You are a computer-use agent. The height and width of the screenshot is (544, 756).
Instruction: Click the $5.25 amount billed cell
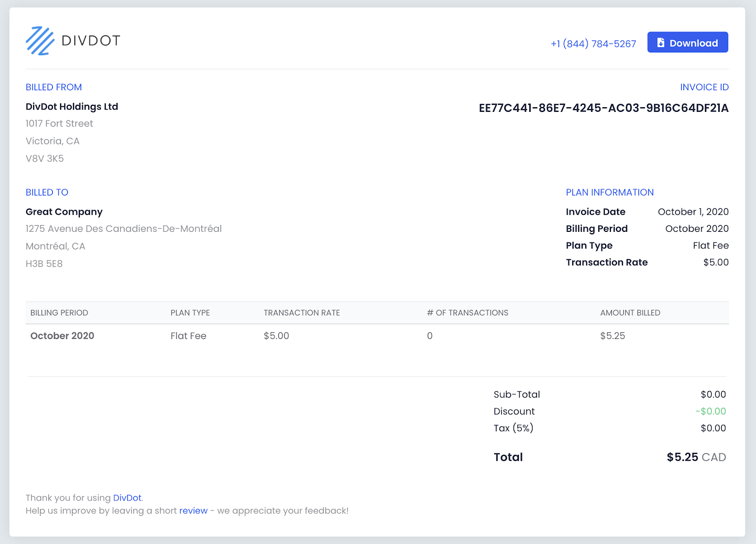612,336
